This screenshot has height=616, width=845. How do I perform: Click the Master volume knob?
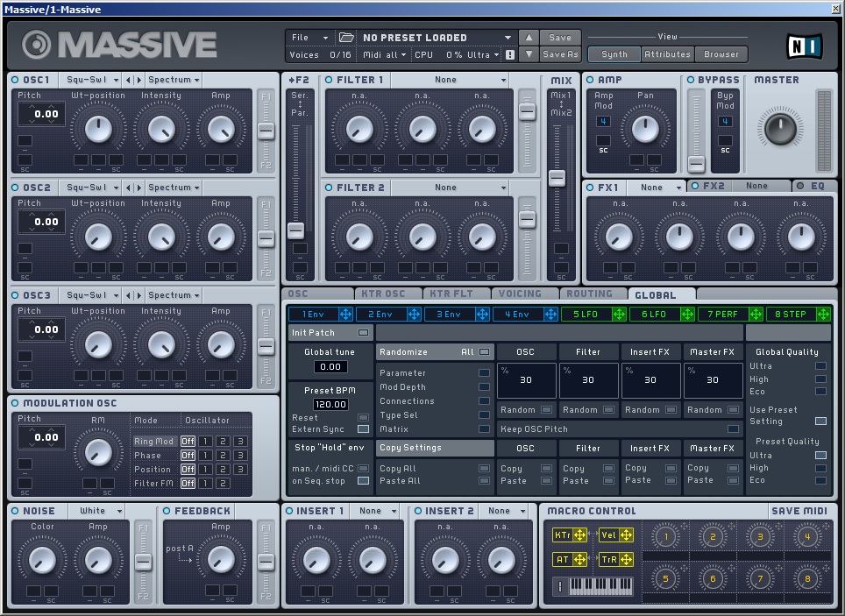[780, 128]
